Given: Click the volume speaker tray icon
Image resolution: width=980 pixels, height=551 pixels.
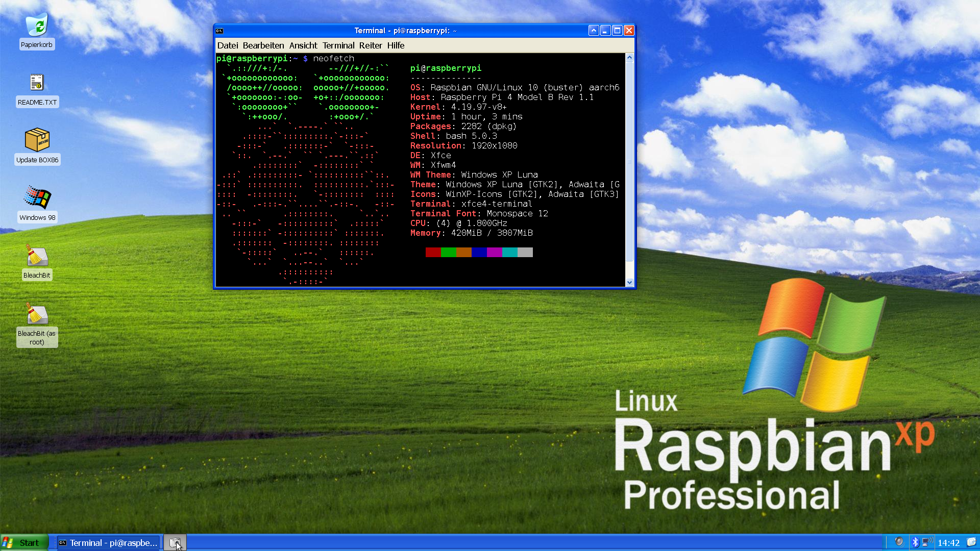Looking at the screenshot, I should (899, 542).
